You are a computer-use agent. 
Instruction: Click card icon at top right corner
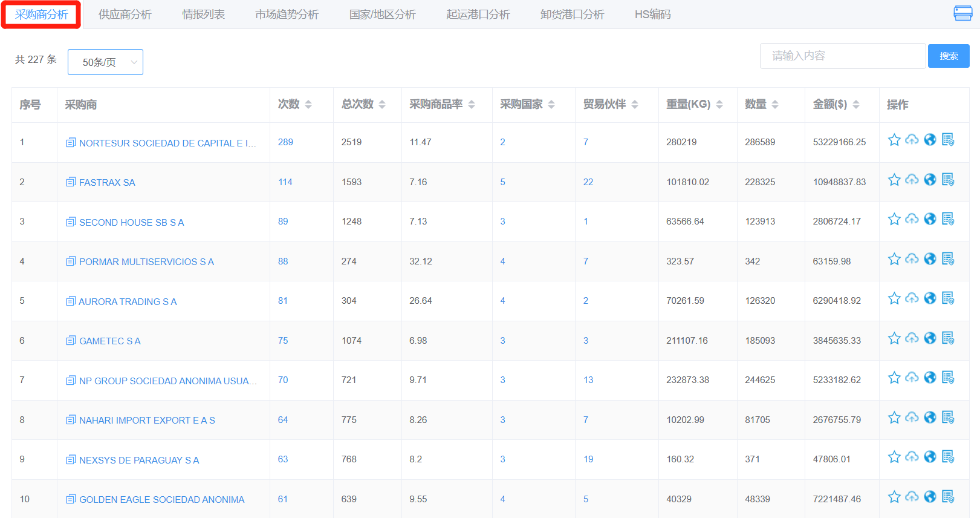[x=962, y=13]
